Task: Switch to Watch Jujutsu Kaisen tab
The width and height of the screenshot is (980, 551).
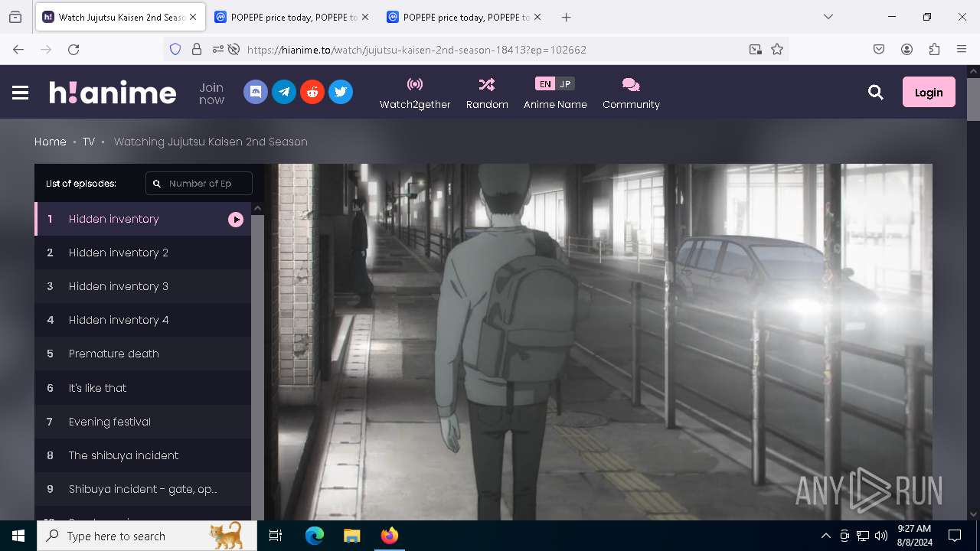Action: pos(121,17)
